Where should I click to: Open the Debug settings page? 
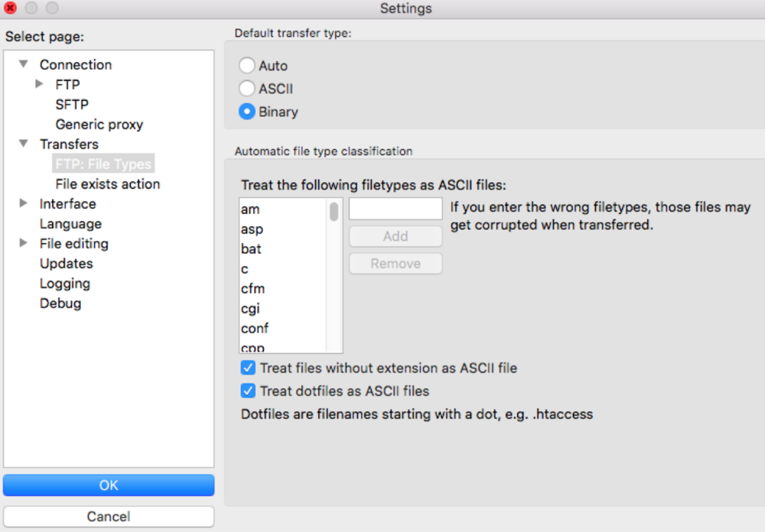[60, 303]
